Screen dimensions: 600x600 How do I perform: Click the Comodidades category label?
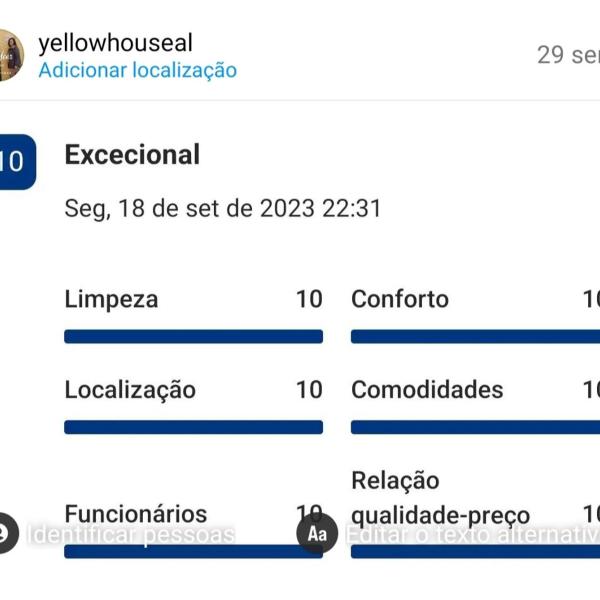tap(427, 389)
